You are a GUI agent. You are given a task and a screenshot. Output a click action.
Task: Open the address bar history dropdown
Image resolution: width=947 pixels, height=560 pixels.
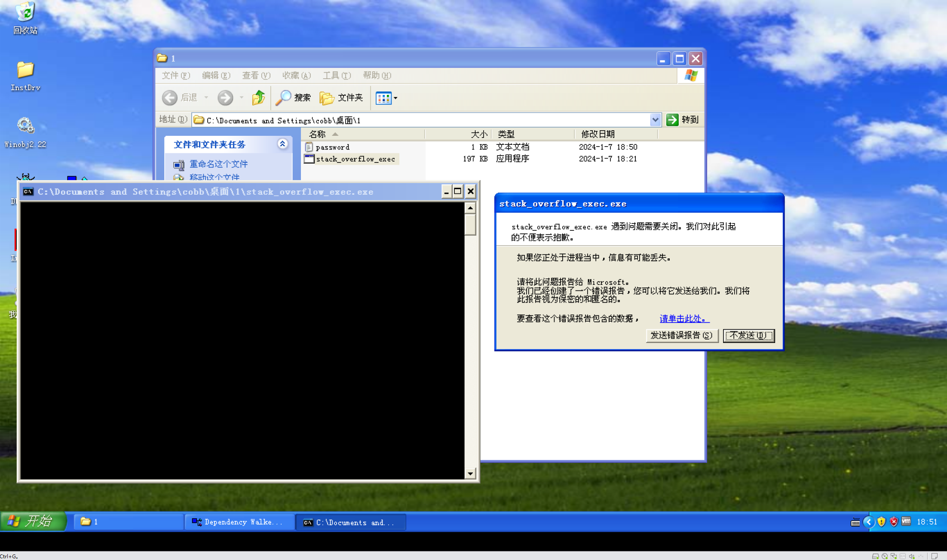(655, 120)
